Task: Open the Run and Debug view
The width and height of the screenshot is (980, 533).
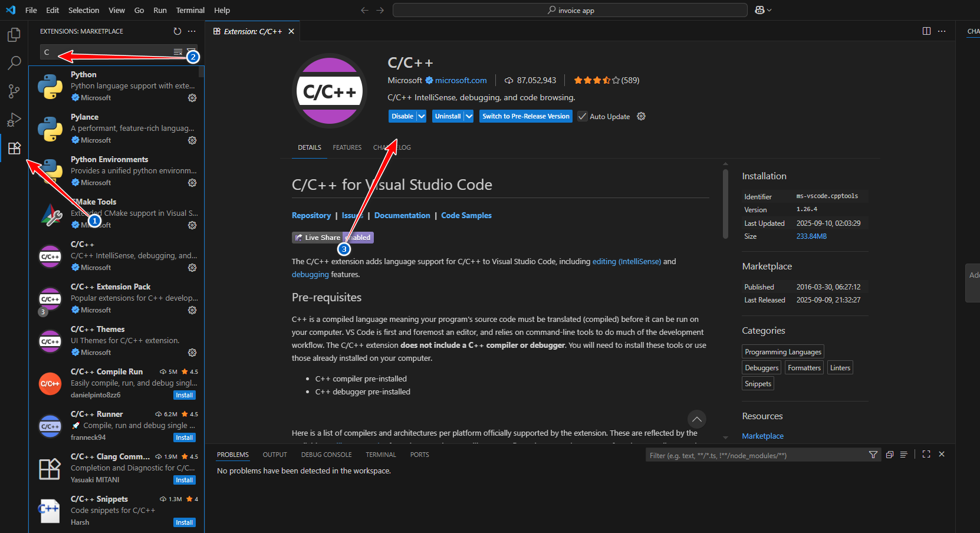Action: pos(14,120)
